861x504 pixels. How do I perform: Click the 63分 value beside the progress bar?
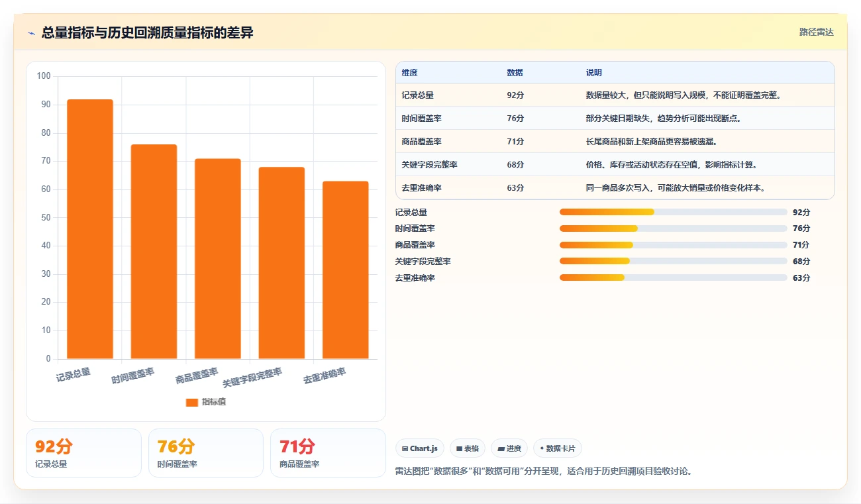point(801,278)
